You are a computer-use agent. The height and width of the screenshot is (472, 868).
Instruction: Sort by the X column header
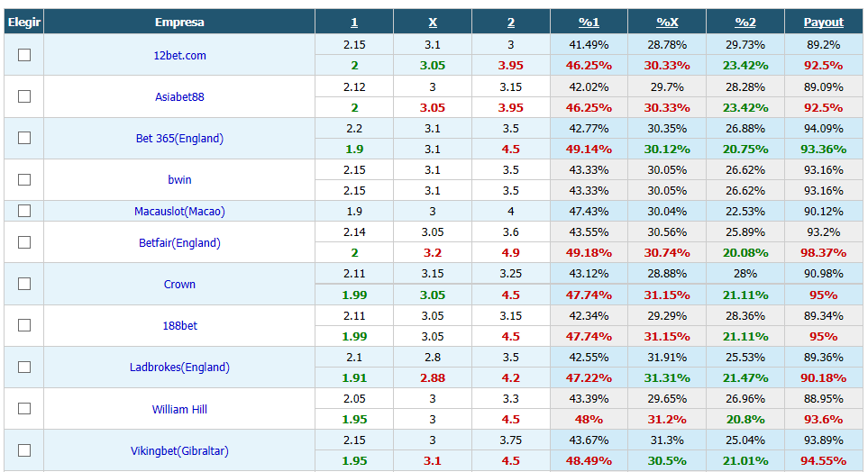[x=433, y=23]
